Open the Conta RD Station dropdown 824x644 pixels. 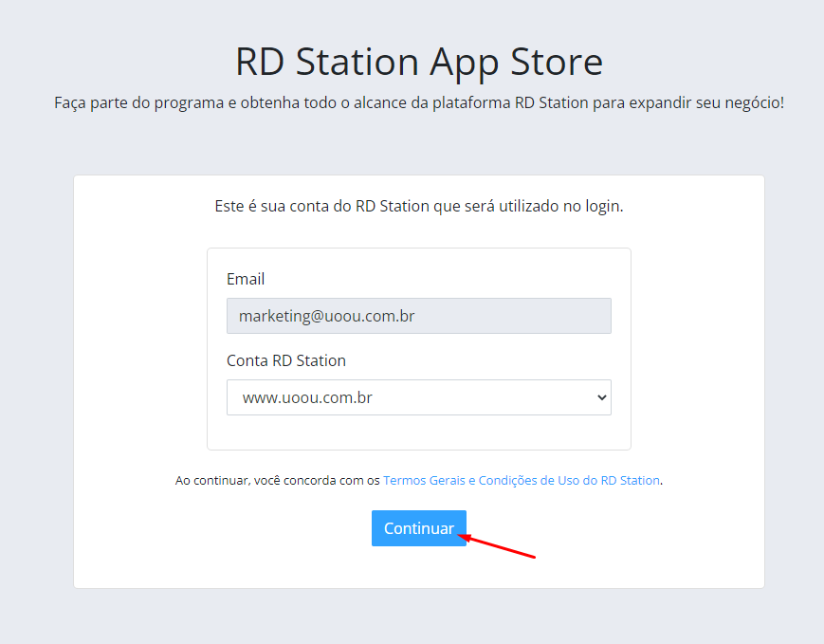pos(419,397)
